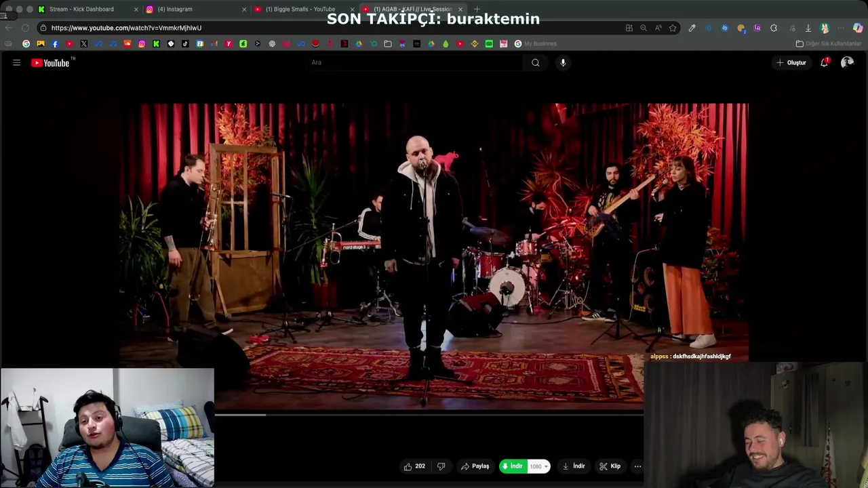Screen dimensions: 868x488
Task: Click the browser address bar URL
Action: click(126, 28)
